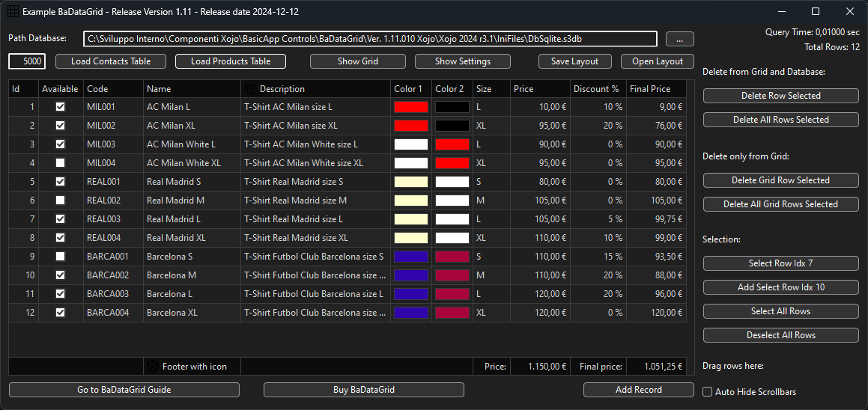Check Available for Real Madrid M row
Screen dimensions: 868x410
tap(61, 201)
